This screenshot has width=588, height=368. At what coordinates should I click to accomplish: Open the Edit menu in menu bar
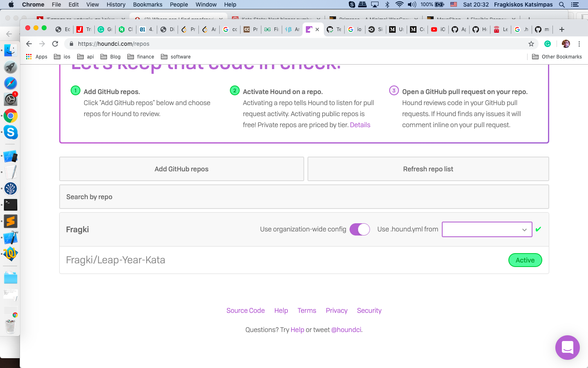pos(74,4)
